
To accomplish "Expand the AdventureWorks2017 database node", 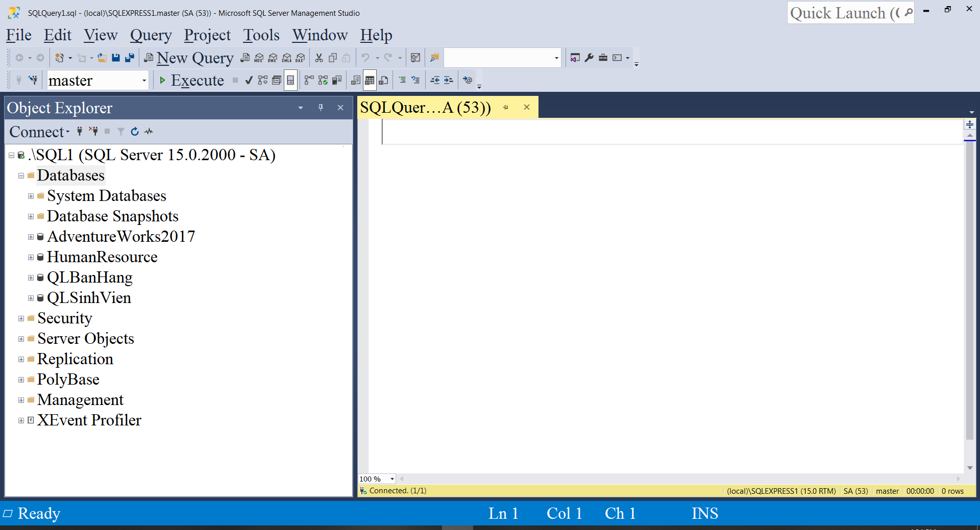I will click(x=31, y=237).
